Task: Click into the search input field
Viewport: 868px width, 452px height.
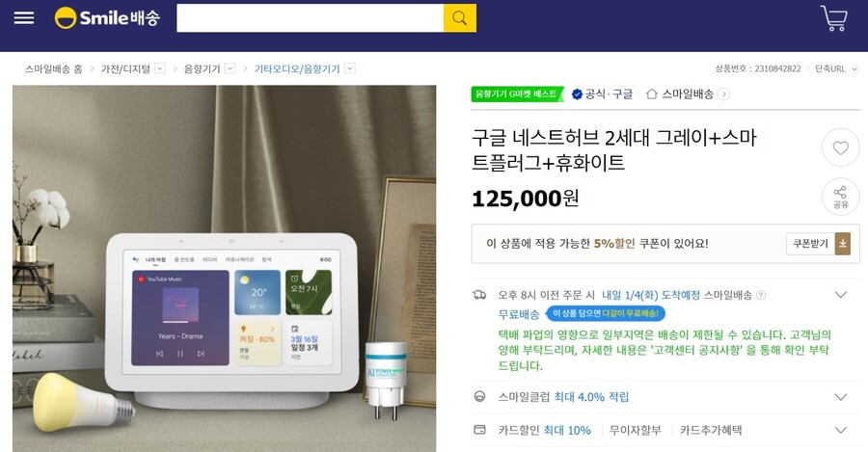Action: [310, 17]
